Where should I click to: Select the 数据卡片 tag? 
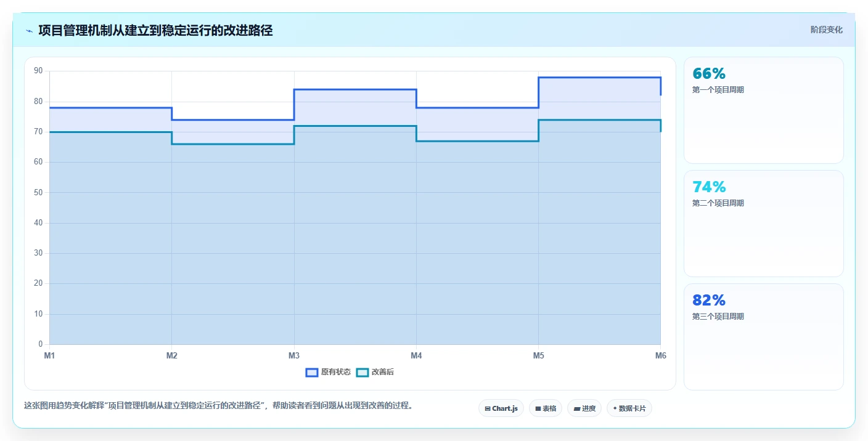point(629,408)
